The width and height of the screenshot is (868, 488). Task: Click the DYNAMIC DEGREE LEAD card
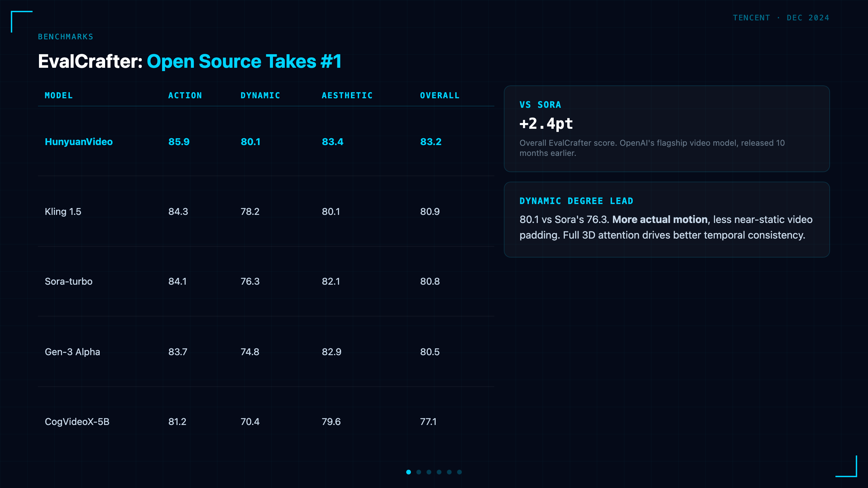click(x=667, y=220)
